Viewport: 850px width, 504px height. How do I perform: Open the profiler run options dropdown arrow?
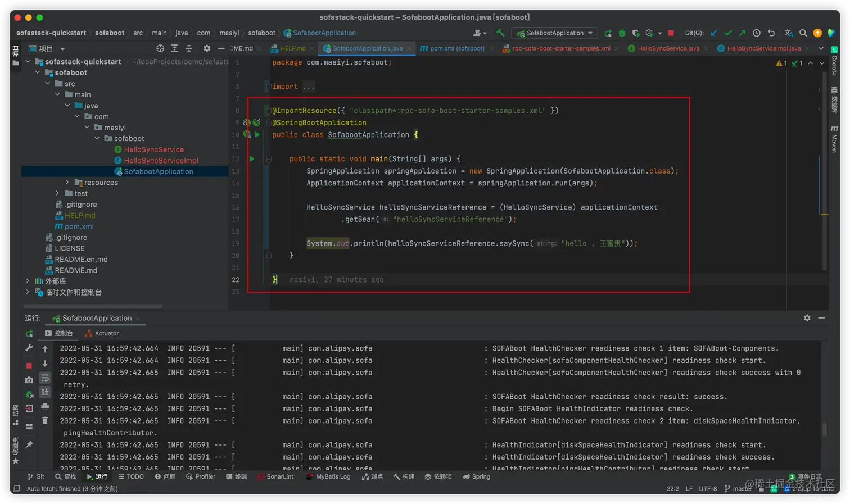pos(660,33)
